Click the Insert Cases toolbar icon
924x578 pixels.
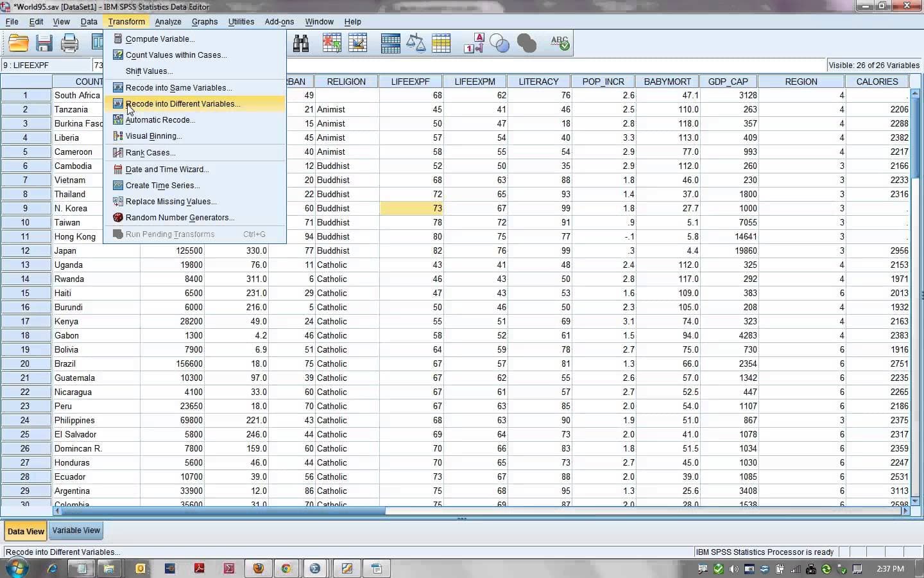[x=332, y=43]
